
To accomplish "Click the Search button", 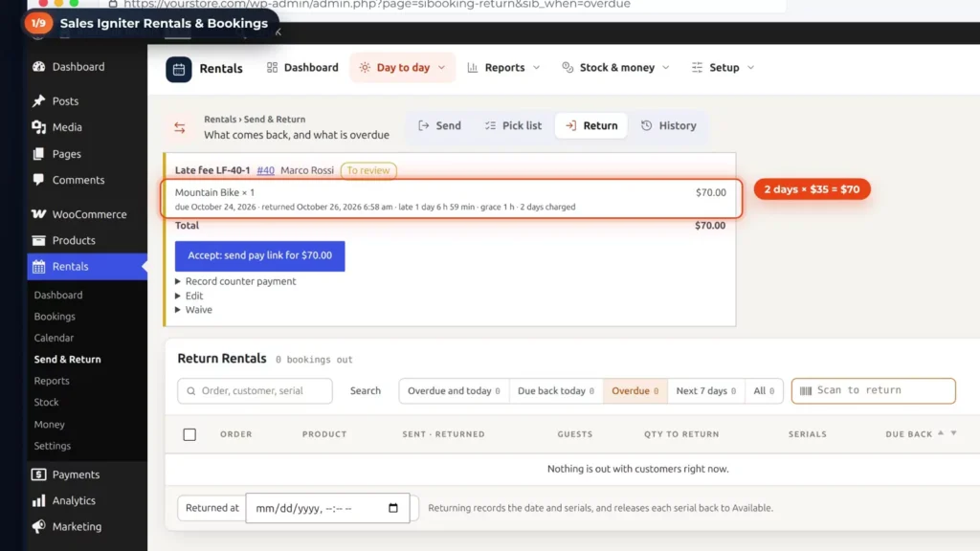I will coord(365,391).
